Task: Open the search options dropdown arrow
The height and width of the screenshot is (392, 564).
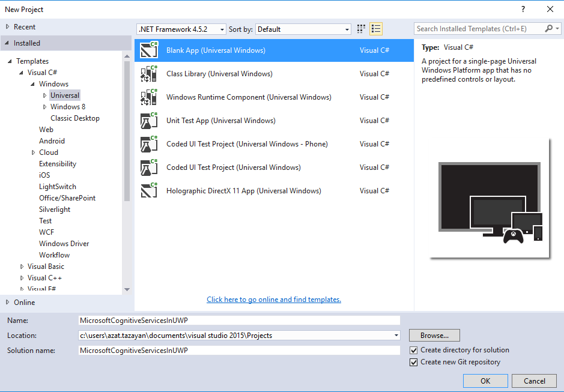Action: (557, 28)
